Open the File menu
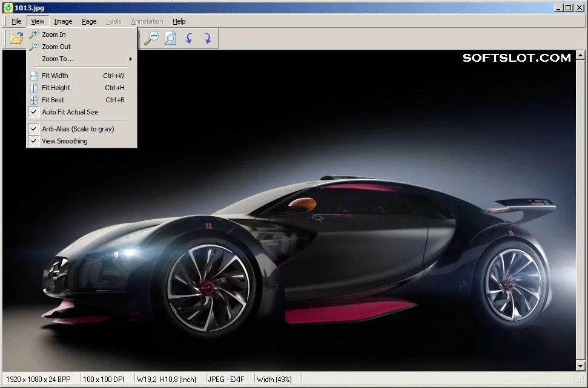Viewport: 588px width, 388px height. (x=16, y=21)
